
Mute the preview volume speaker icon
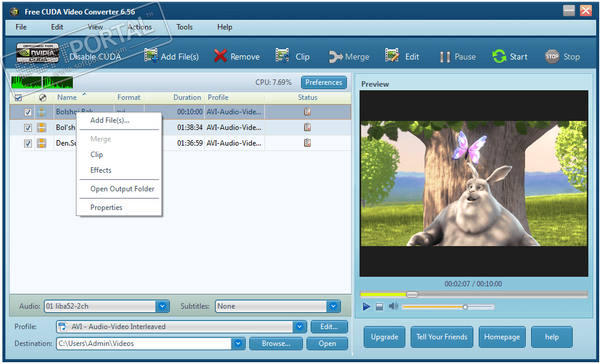pyautogui.click(x=393, y=306)
